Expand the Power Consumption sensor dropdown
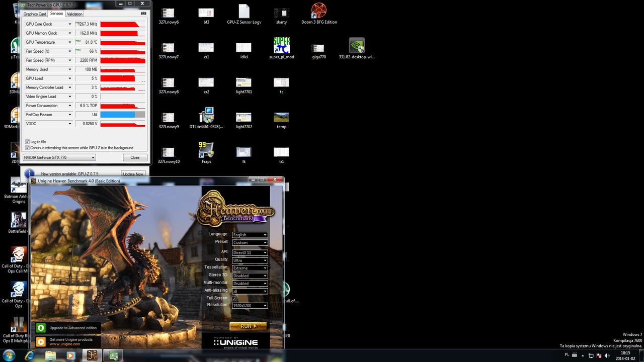Image resolution: width=644 pixels, height=362 pixels. tap(70, 106)
